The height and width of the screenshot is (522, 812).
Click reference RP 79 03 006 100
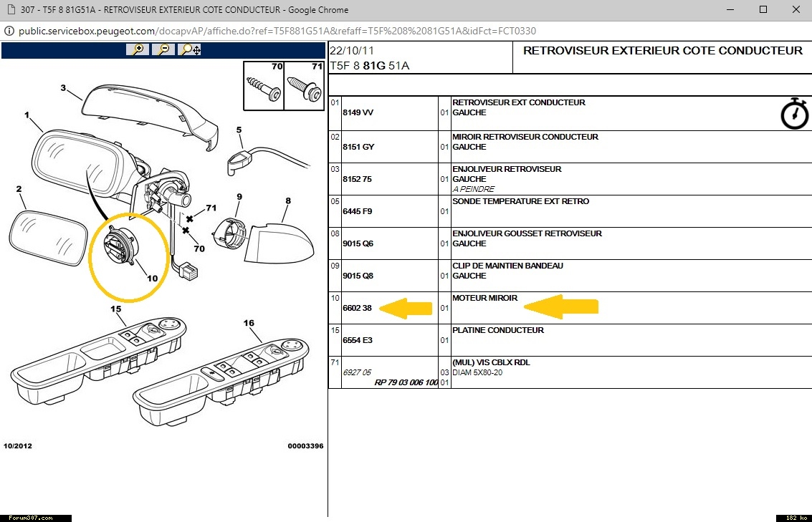pos(406,382)
